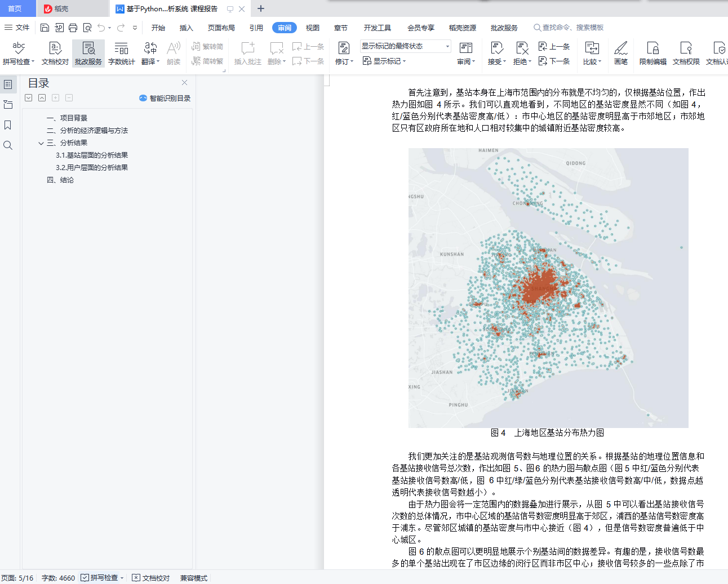This screenshot has width=728, height=584.
Task: Click the 画笔 pen tool
Action: coord(620,54)
